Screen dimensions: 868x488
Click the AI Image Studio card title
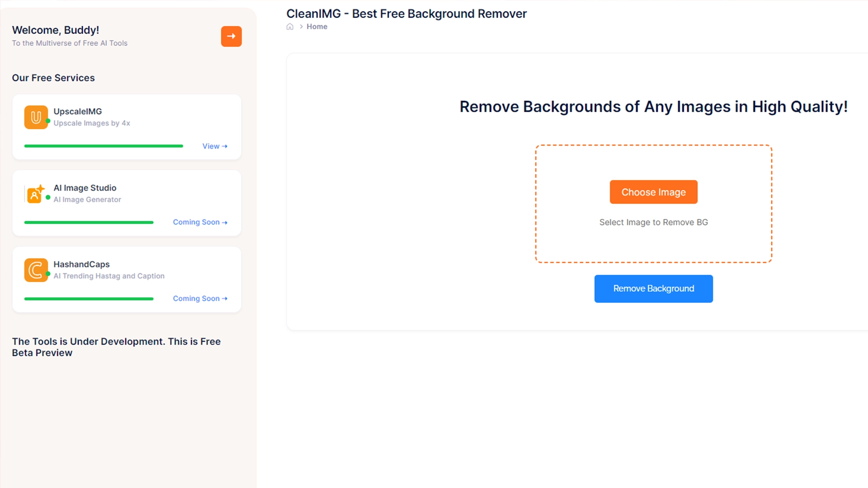[85, 188]
